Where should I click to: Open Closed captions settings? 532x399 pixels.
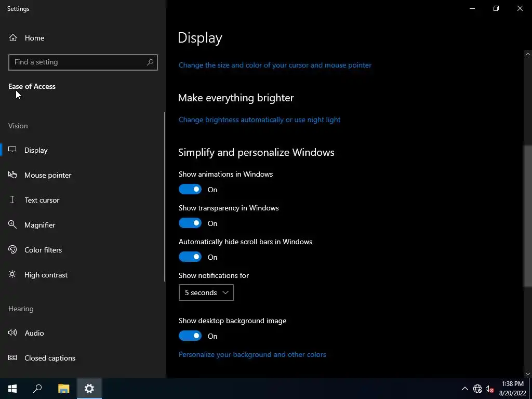coord(83,358)
